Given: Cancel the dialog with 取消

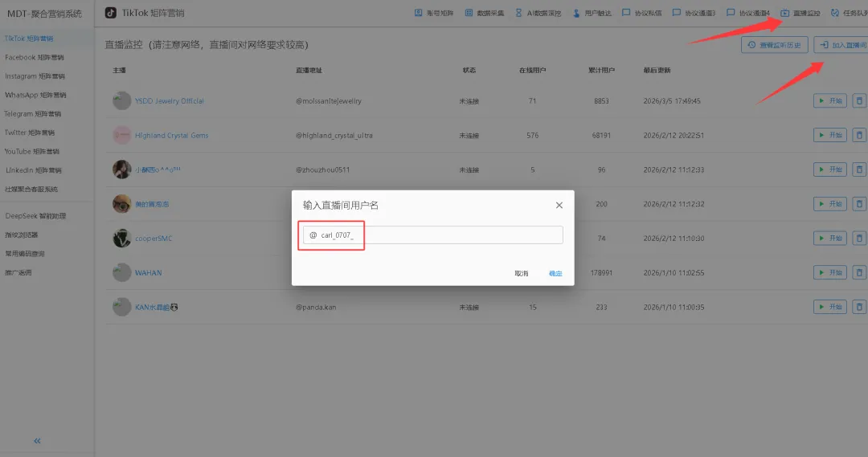Looking at the screenshot, I should pos(521,273).
